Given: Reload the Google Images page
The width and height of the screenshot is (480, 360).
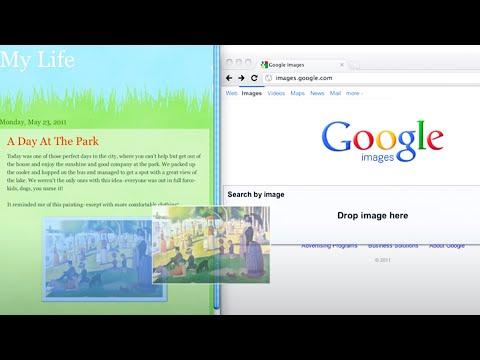Looking at the screenshot, I should (x=254, y=78).
